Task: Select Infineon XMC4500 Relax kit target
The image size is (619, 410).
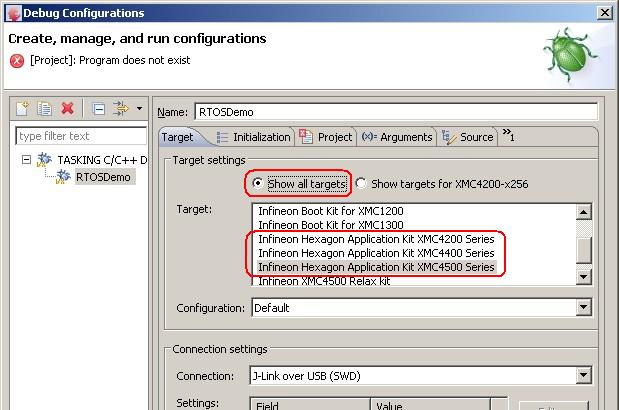Action: (324, 281)
